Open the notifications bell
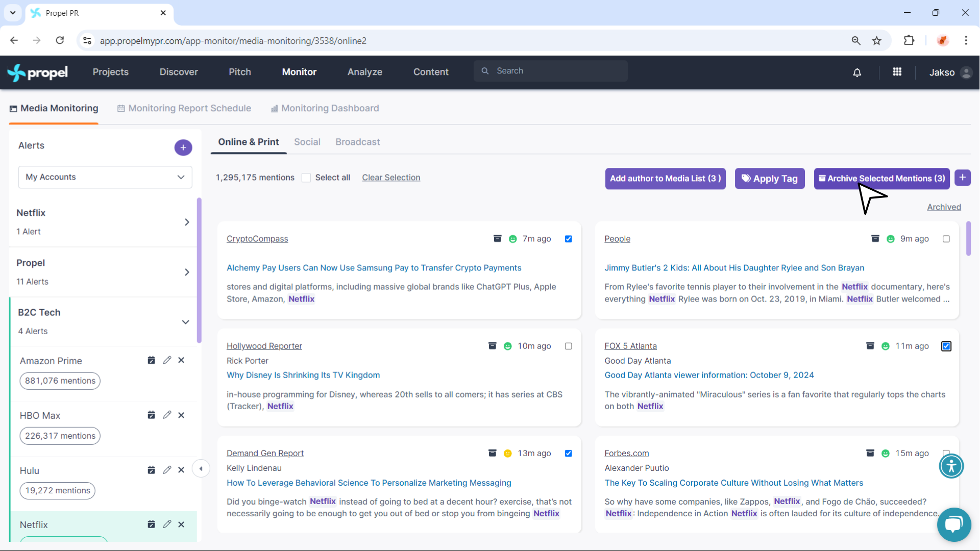Screen dimensions: 980x551 tap(857, 72)
